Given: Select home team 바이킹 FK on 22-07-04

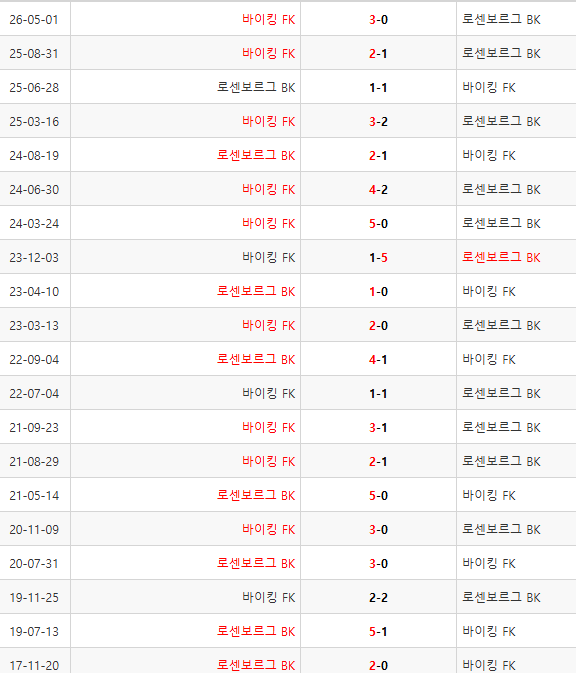Looking at the screenshot, I should coord(269,394).
